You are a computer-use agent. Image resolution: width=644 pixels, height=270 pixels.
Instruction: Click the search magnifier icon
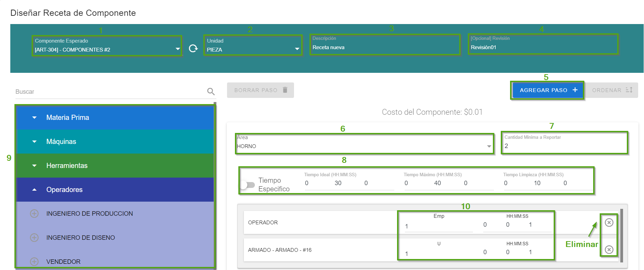tap(211, 91)
